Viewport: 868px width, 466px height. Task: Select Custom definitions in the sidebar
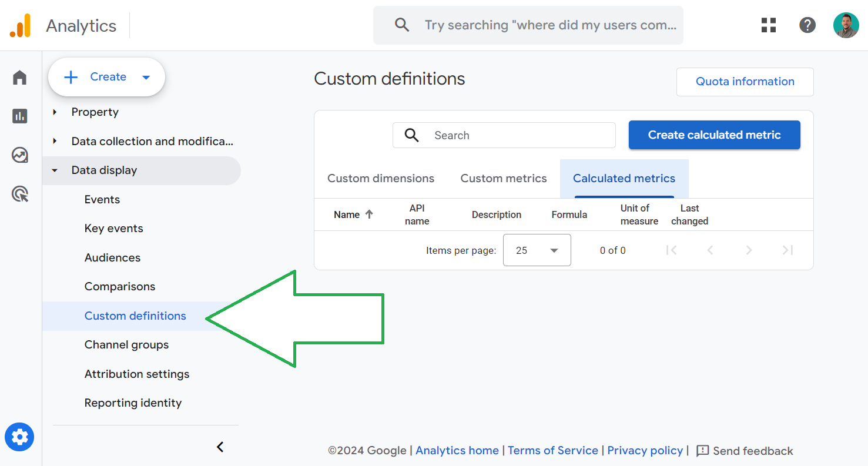pos(135,316)
